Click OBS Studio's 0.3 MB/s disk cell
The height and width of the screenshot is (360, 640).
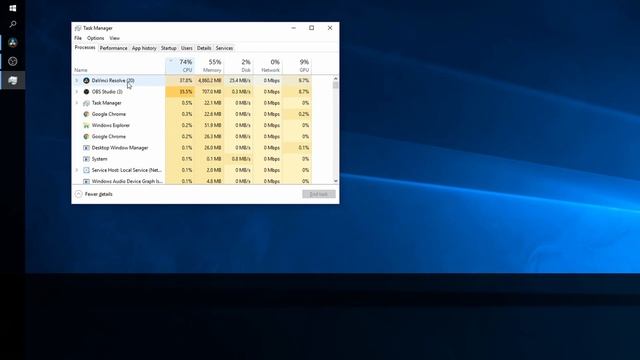point(238,91)
